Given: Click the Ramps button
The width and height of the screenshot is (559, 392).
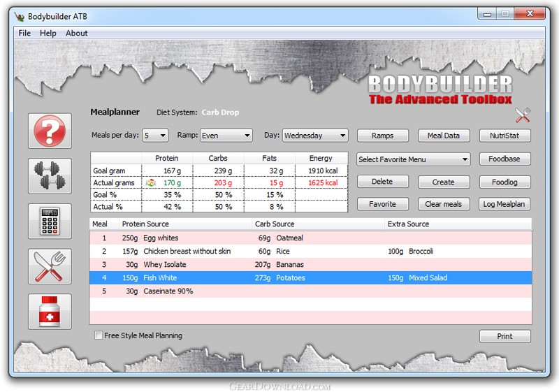Looking at the screenshot, I should click(382, 136).
